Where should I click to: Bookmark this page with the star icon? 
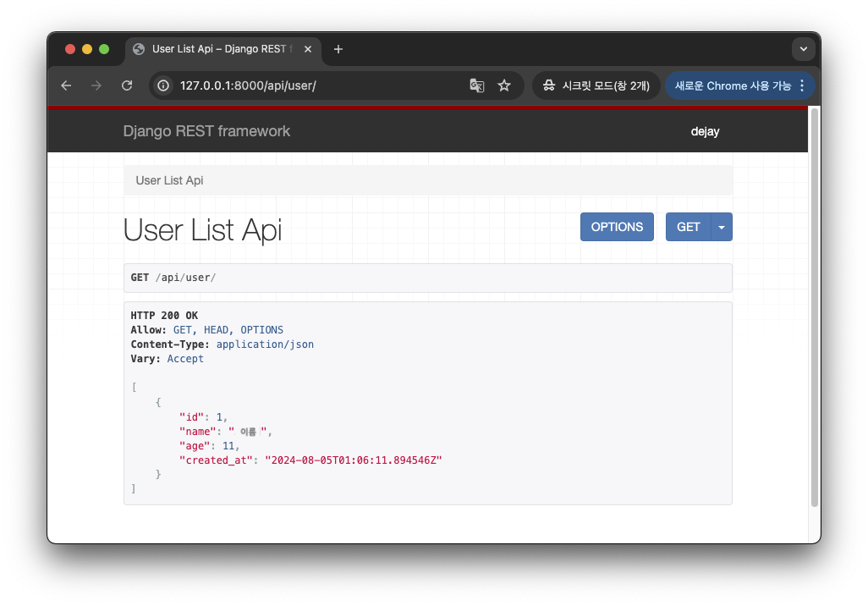pyautogui.click(x=503, y=85)
